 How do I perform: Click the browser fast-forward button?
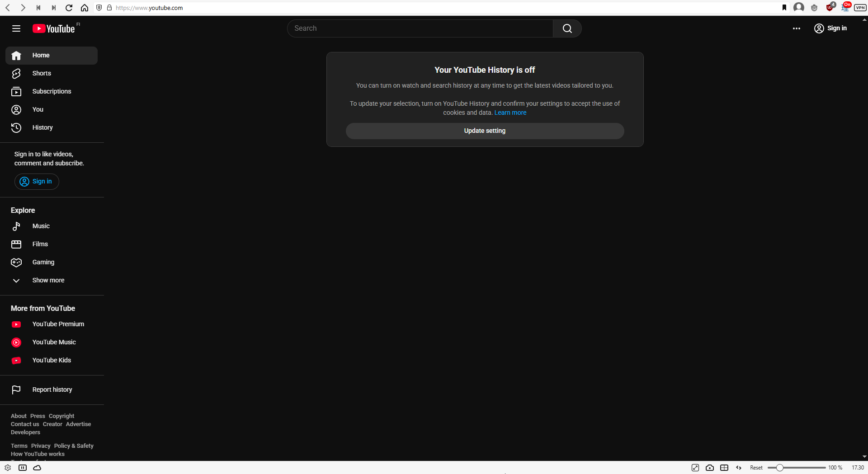pyautogui.click(x=54, y=8)
